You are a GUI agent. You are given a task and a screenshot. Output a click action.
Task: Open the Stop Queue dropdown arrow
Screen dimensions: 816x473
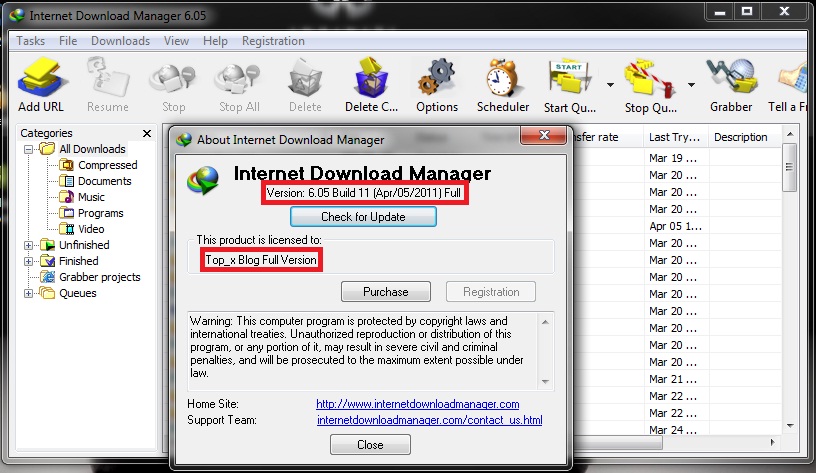pyautogui.click(x=691, y=84)
